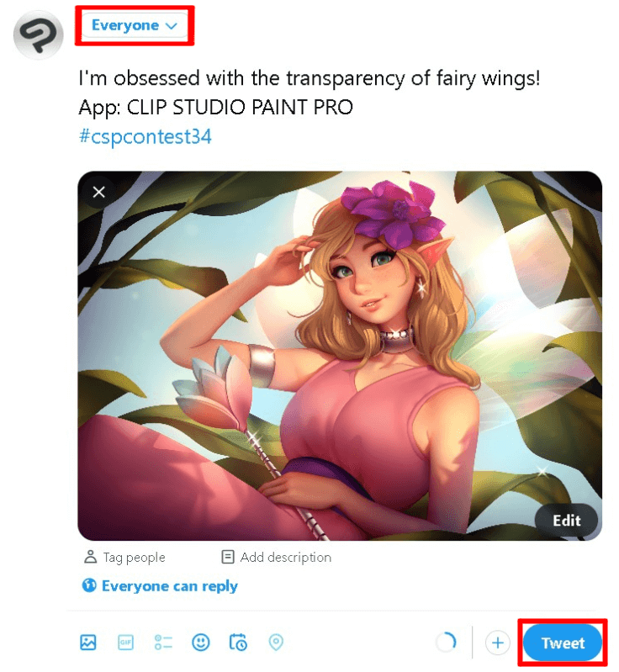
Task: Remove the attached image with the X
Action: [x=99, y=193]
